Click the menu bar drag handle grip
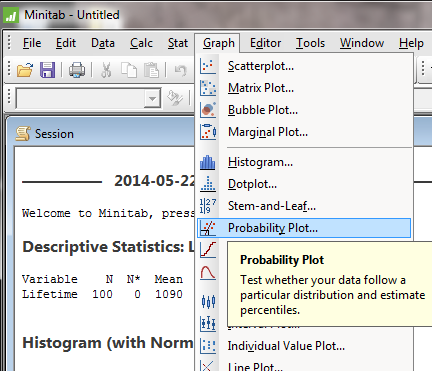Image resolution: width=432 pixels, height=371 pixels. (9, 43)
